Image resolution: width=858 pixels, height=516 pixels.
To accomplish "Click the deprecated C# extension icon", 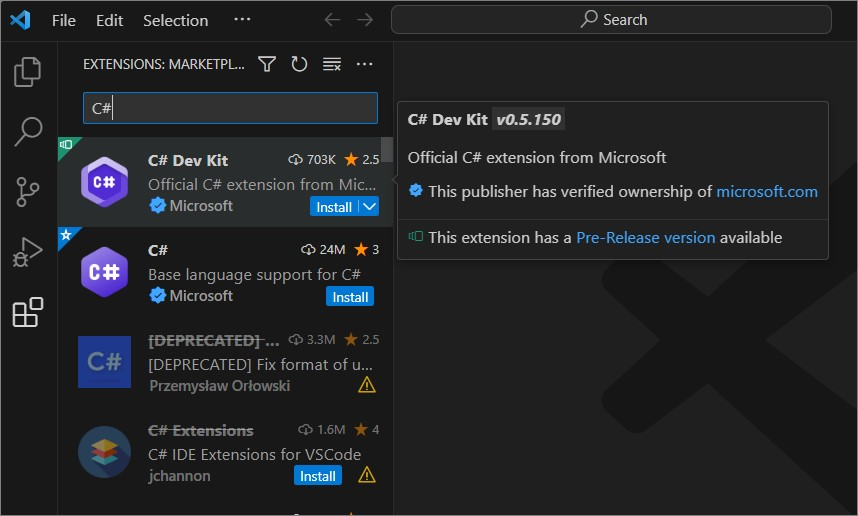I will 105,362.
